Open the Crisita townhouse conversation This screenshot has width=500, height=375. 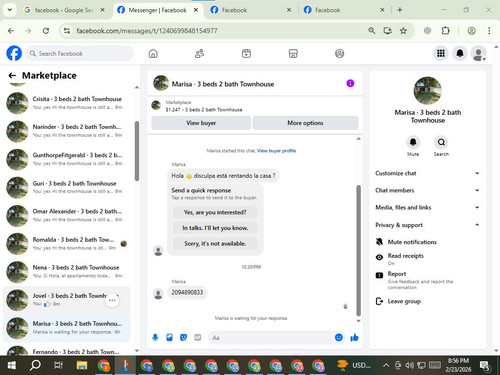67,103
